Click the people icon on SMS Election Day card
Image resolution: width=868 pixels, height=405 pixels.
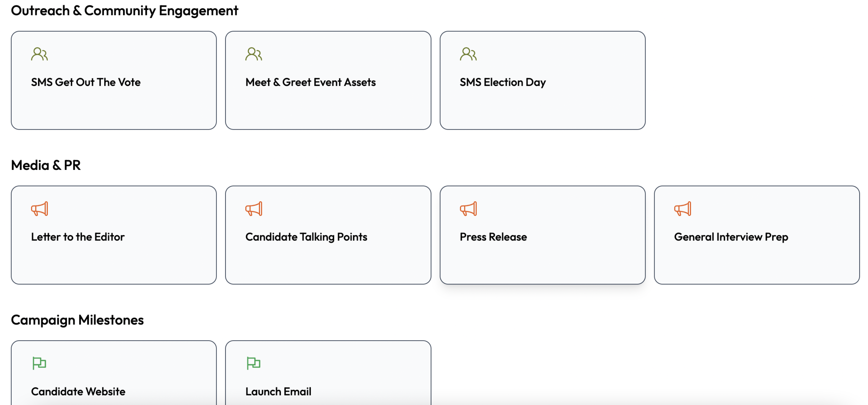[x=468, y=54]
